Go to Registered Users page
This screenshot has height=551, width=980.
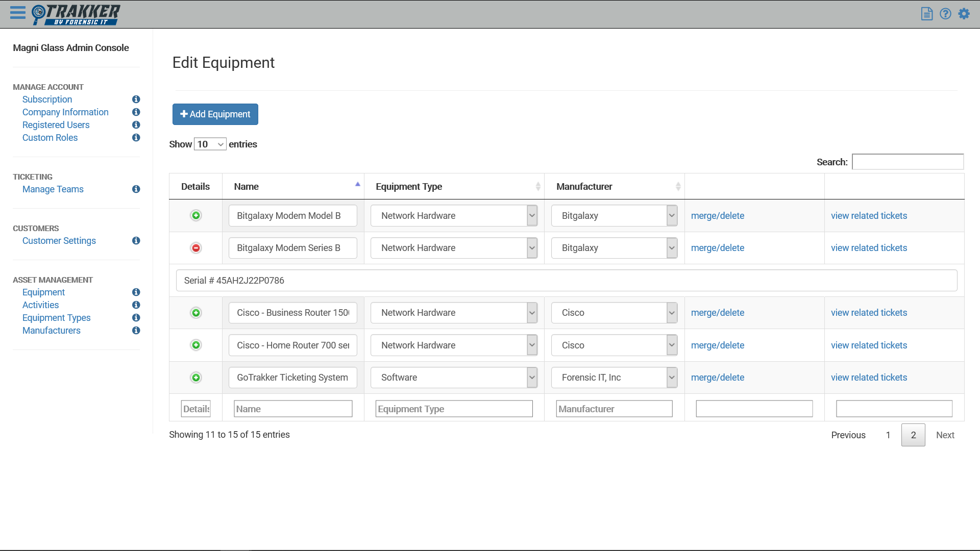56,125
